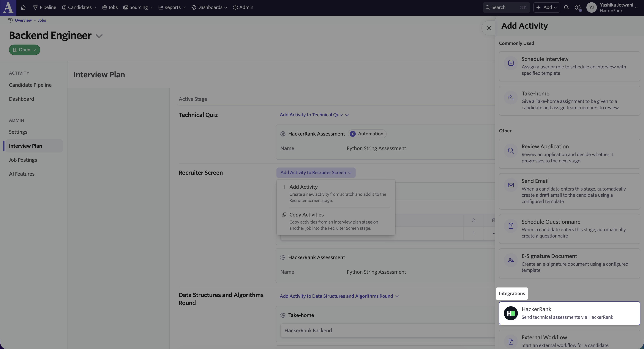Image resolution: width=644 pixels, height=349 pixels.
Task: Open the notifications bell
Action: (566, 7)
